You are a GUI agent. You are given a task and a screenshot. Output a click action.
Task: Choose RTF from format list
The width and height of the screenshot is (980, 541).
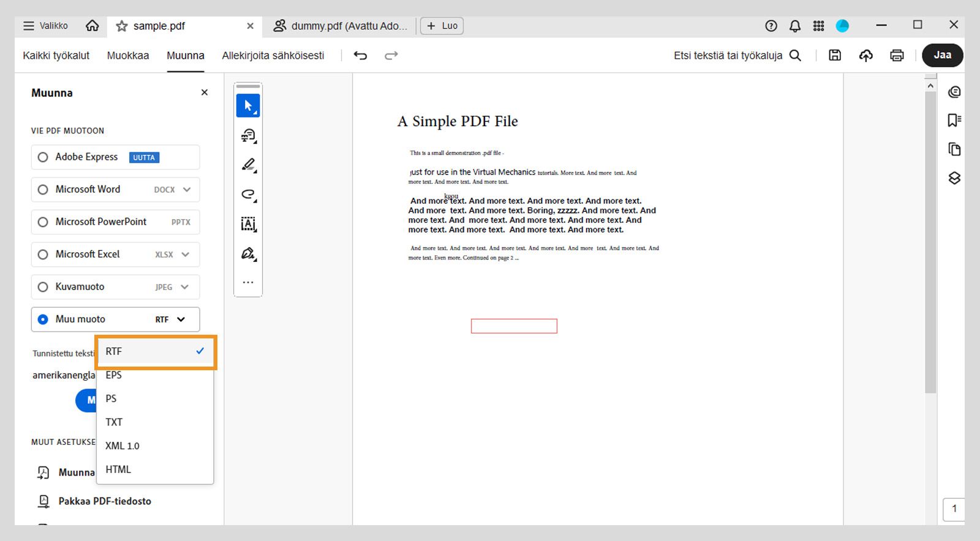click(155, 351)
